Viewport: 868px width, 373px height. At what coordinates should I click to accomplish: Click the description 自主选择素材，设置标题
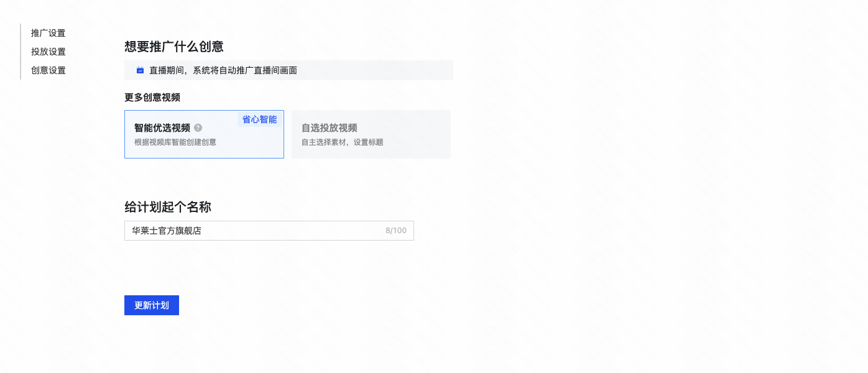341,142
